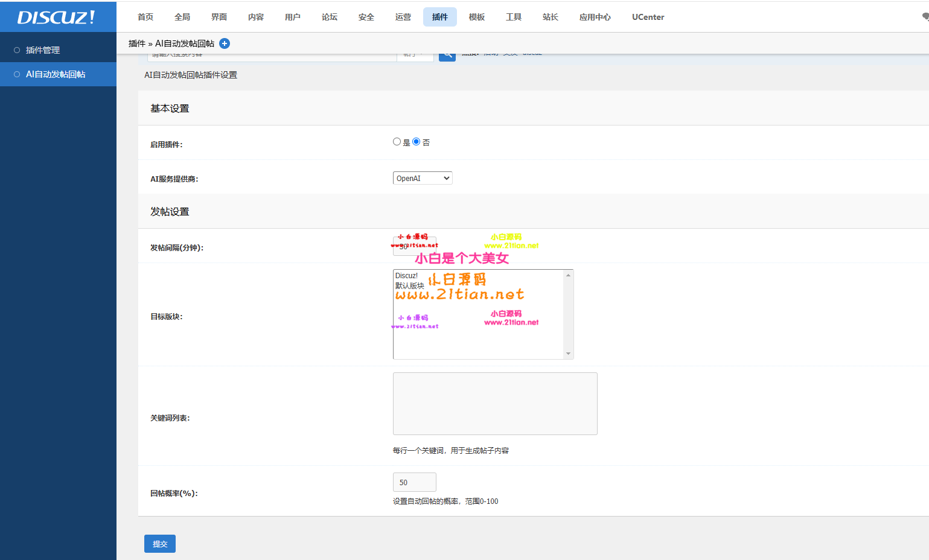This screenshot has height=560, width=929.
Task: Go to the 应用中心 menu
Action: click(595, 17)
